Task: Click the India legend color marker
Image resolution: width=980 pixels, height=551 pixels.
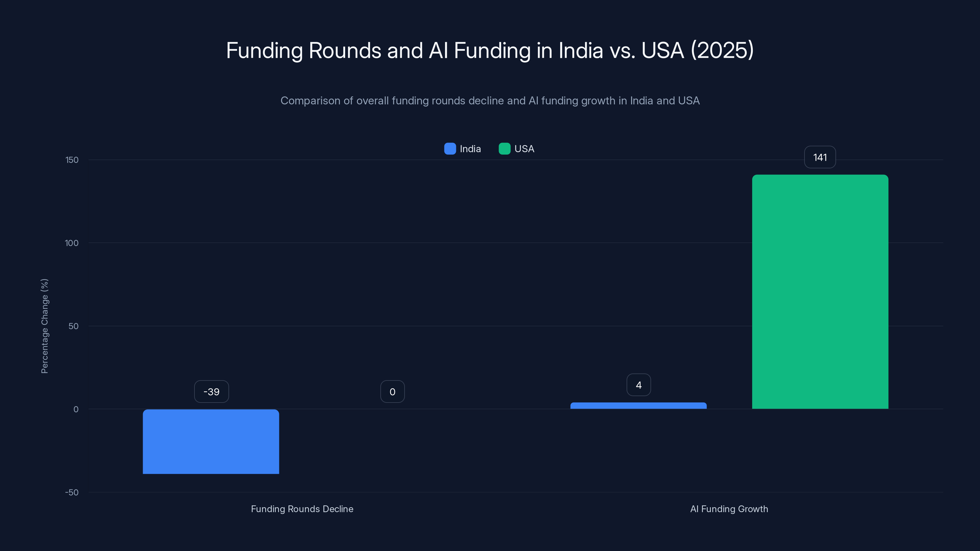Action: [x=450, y=149]
